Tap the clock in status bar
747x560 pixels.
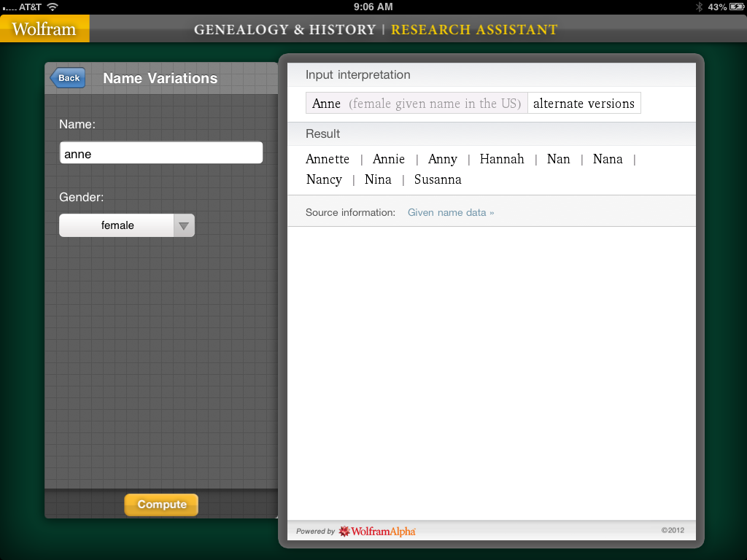(373, 7)
